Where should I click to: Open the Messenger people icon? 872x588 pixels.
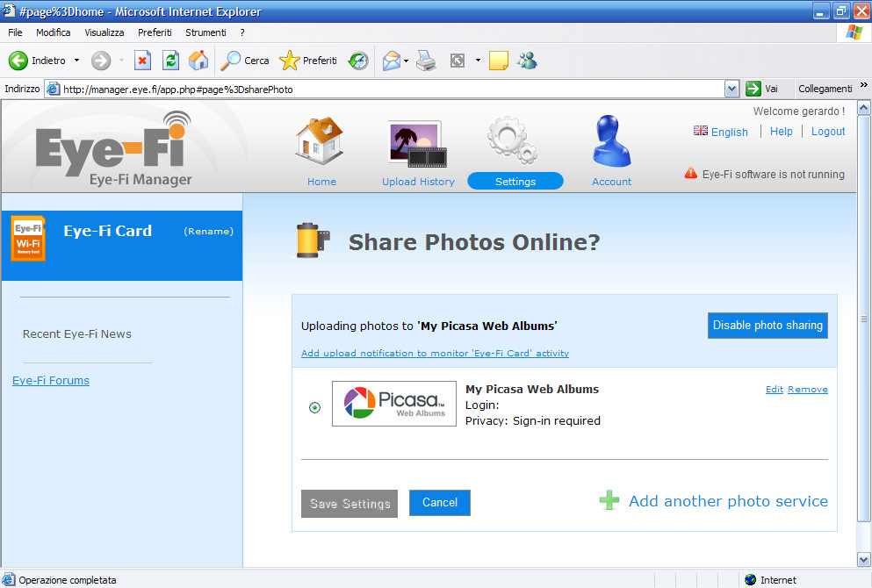click(x=527, y=60)
